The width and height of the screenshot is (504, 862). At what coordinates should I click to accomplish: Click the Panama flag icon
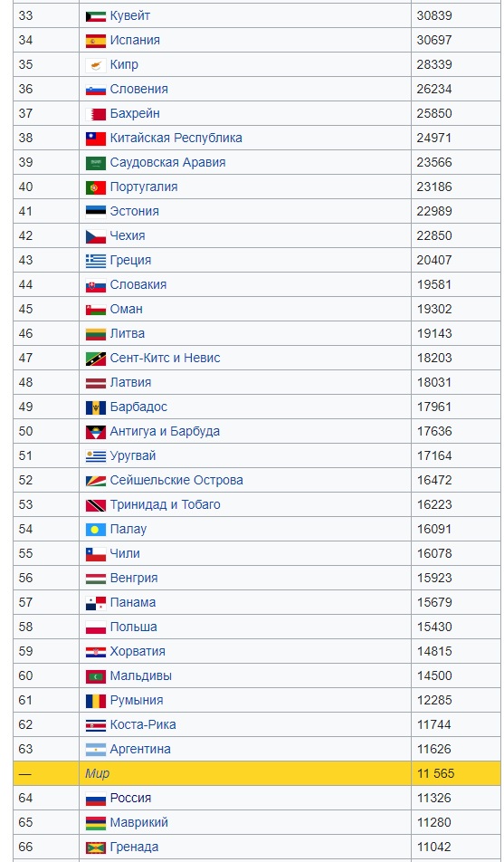coord(96,603)
